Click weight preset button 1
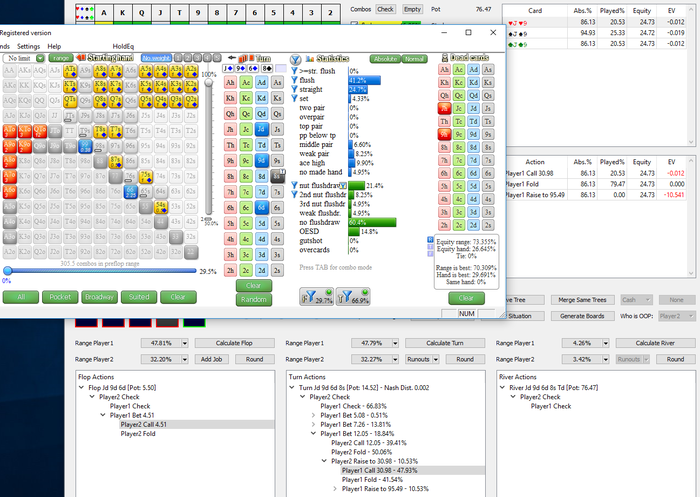The height and width of the screenshot is (497, 700). 178,58
